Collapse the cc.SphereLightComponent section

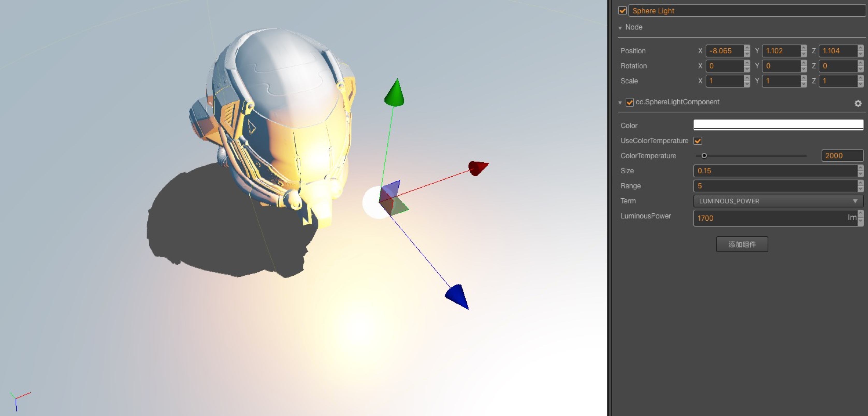[620, 103]
